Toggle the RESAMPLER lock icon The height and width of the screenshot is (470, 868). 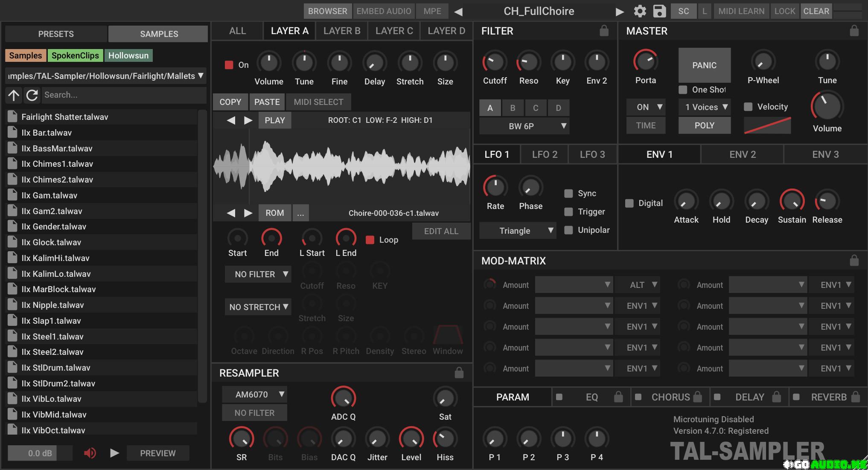coord(459,373)
